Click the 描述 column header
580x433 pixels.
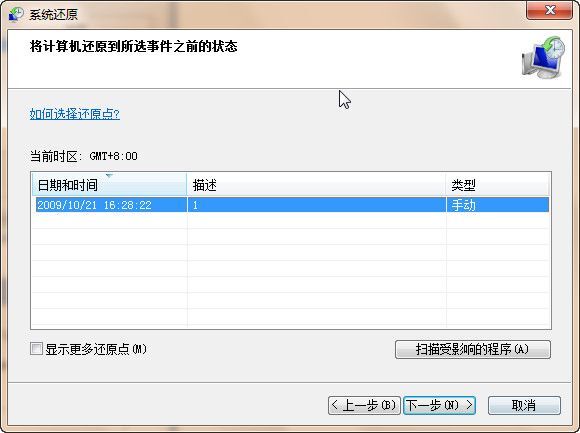tap(317, 185)
